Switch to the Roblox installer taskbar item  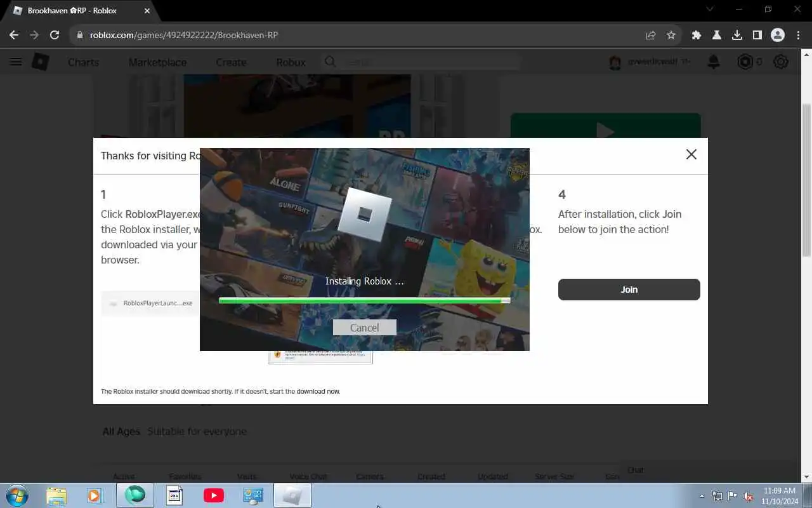[292, 495]
